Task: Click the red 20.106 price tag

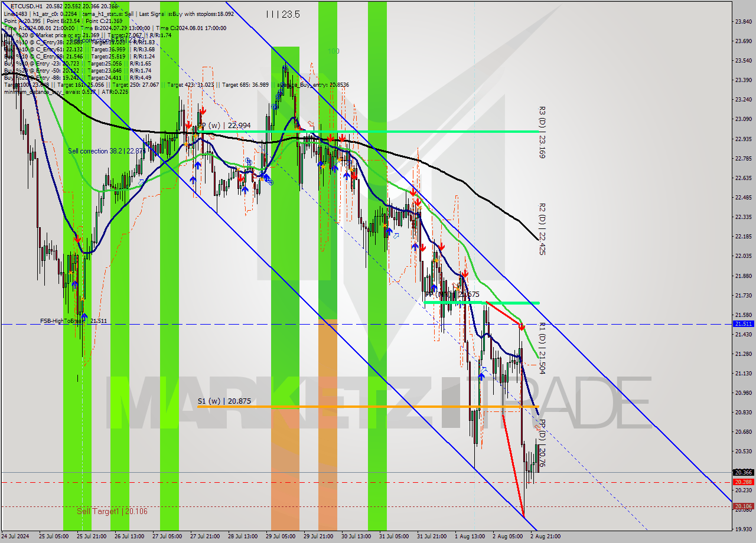Action: tap(743, 506)
